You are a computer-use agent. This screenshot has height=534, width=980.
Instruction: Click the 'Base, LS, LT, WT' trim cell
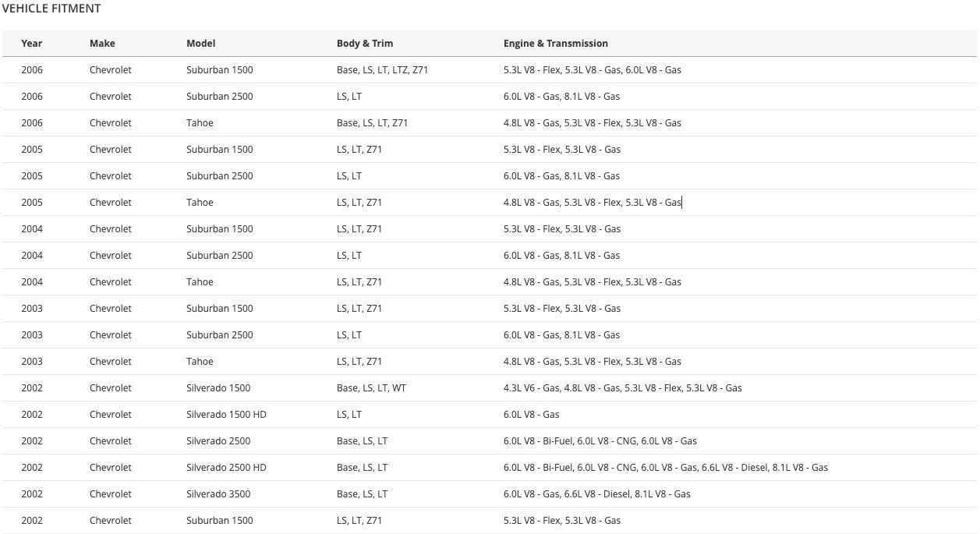(x=371, y=388)
